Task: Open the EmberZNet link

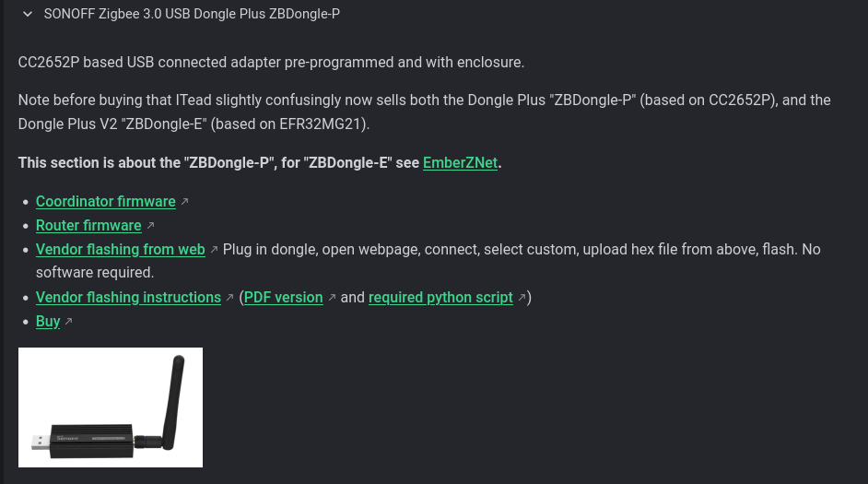Action: [460, 163]
